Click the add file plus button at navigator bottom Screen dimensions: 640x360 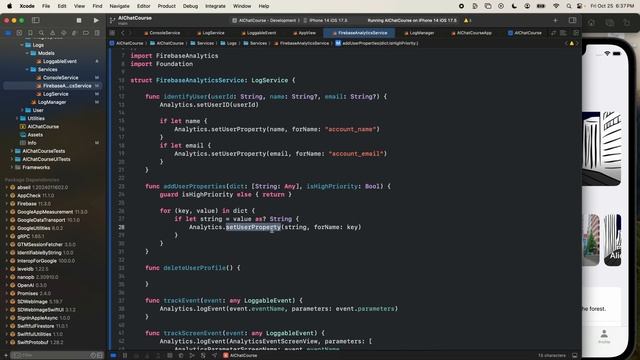(6, 356)
